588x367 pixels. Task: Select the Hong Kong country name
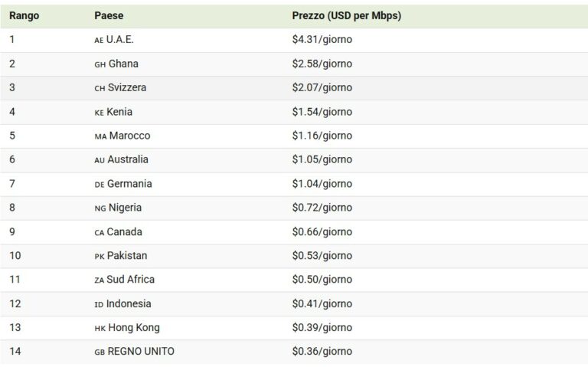134,328
